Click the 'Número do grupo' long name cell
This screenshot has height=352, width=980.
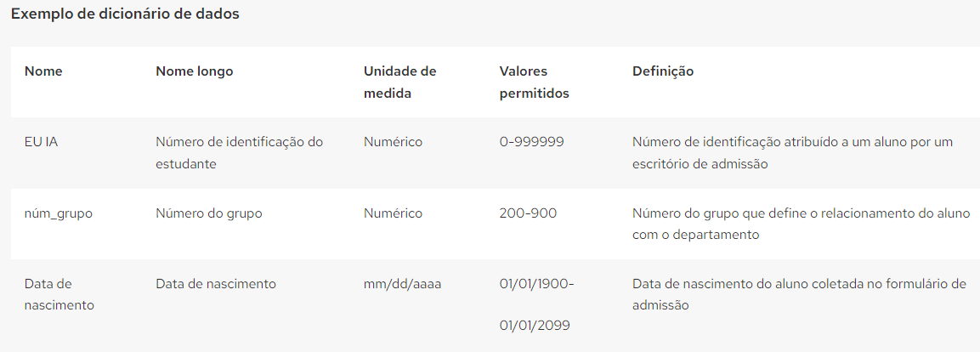click(209, 213)
